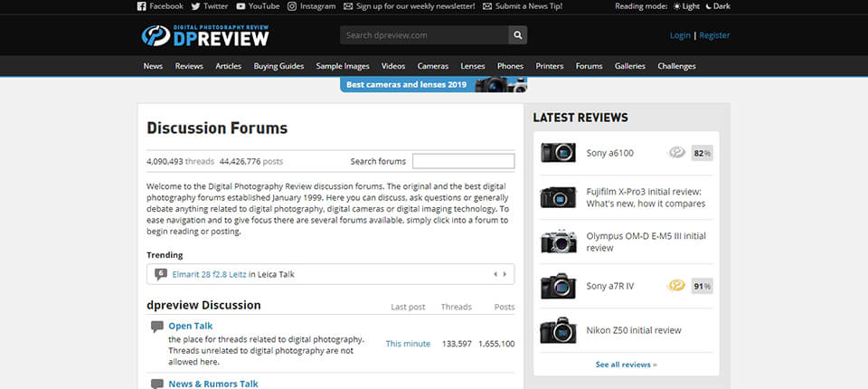The width and height of the screenshot is (868, 389).
Task: Open the Videos menu item
Action: point(393,66)
